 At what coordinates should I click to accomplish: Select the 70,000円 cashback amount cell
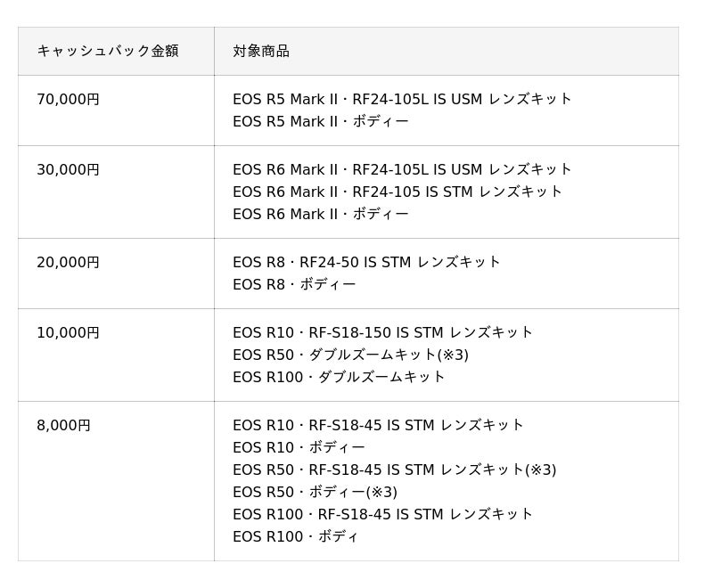point(69,99)
